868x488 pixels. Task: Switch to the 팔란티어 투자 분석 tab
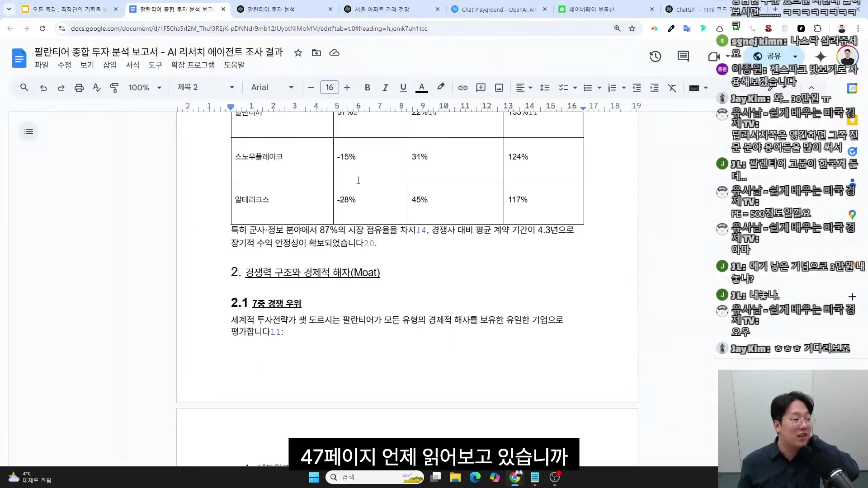click(x=285, y=9)
